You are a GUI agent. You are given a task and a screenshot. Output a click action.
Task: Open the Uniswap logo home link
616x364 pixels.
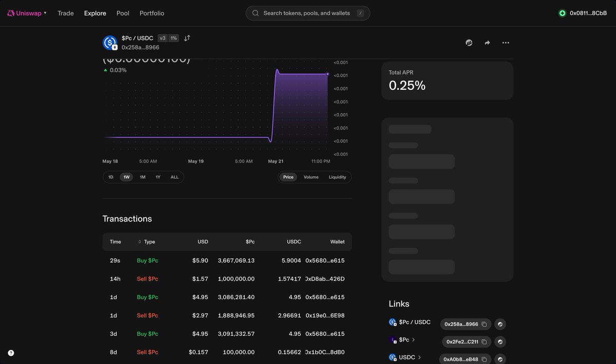[x=24, y=13]
